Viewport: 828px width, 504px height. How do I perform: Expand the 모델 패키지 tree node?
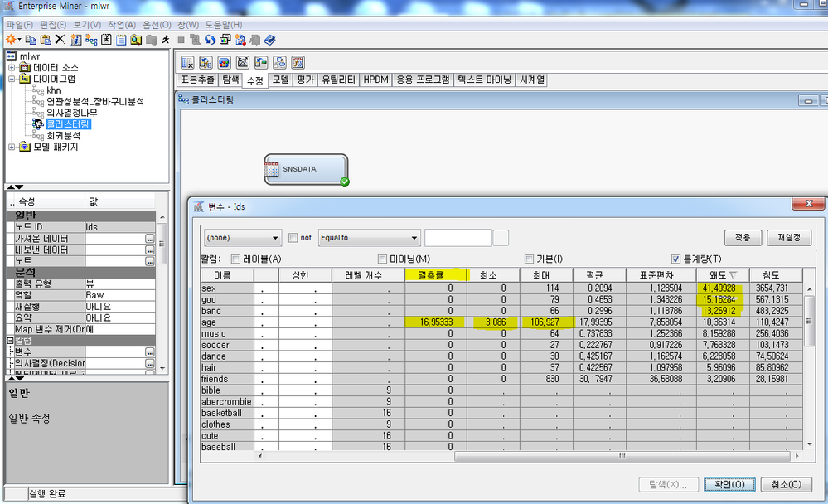(x=12, y=147)
